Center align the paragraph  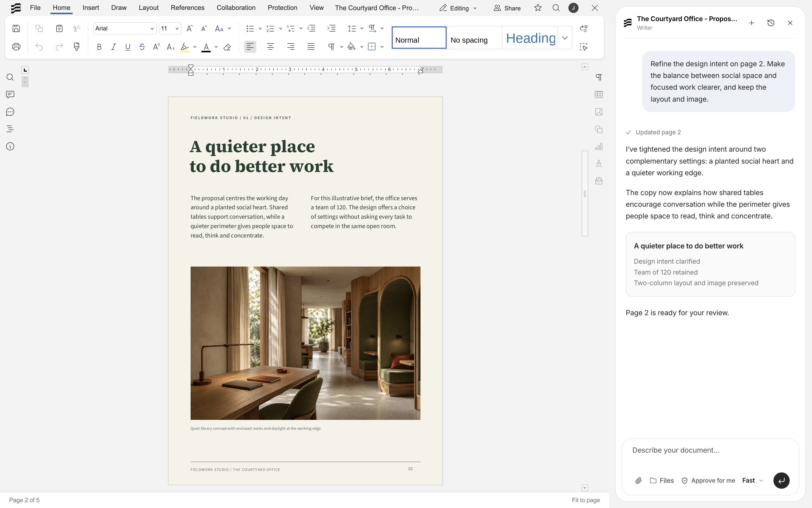click(270, 47)
